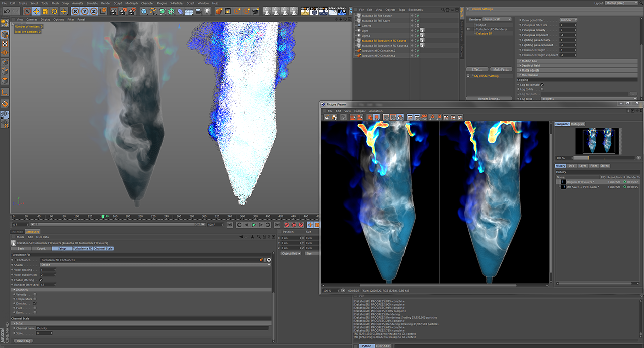Click the Delete Tag button in the Attributes panel
Viewport: 644px width, 348px height.
tap(23, 341)
